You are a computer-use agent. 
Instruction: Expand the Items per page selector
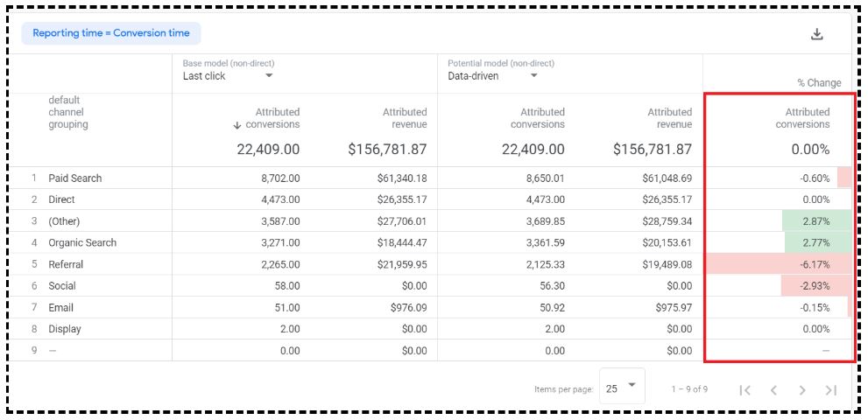tap(622, 387)
